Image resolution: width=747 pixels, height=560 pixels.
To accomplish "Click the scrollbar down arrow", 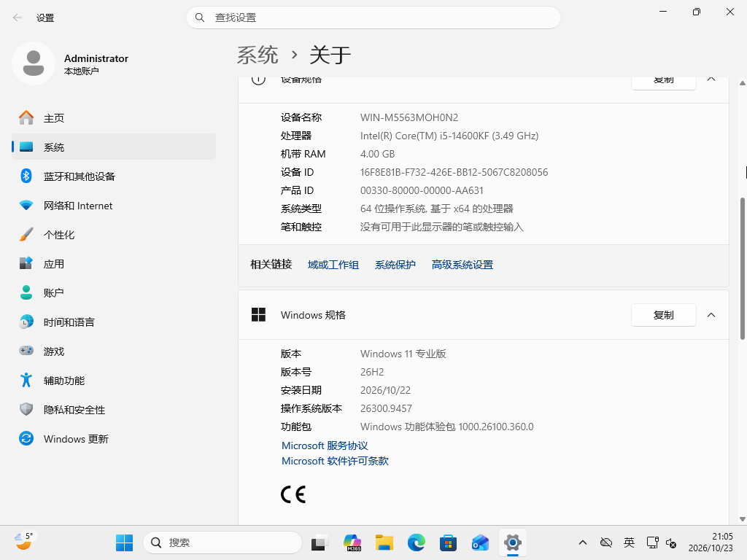I will point(742,519).
